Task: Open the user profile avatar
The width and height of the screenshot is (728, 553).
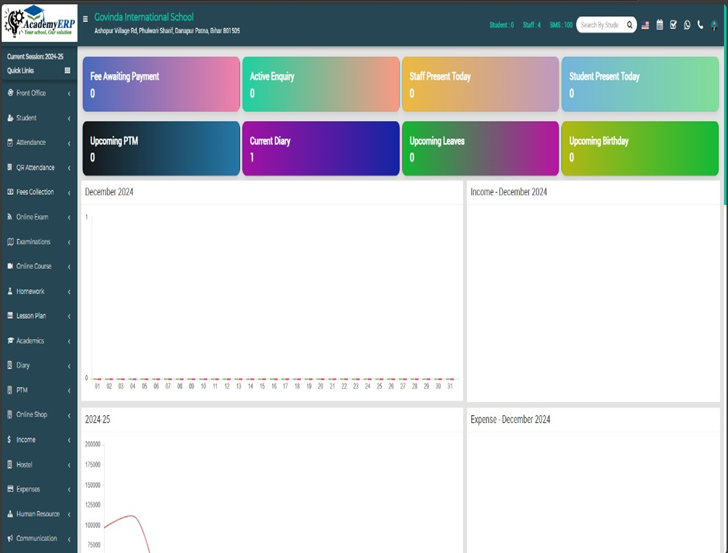Action: click(714, 25)
